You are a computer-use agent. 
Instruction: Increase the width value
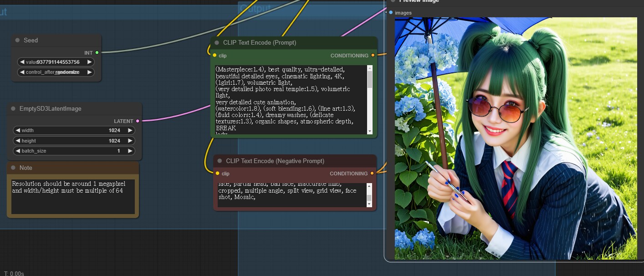point(130,130)
